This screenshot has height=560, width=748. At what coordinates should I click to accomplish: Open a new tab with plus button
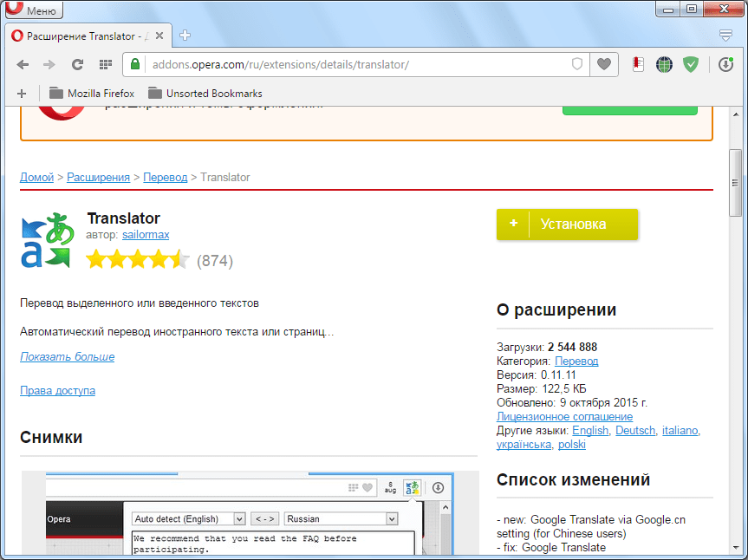pyautogui.click(x=185, y=36)
